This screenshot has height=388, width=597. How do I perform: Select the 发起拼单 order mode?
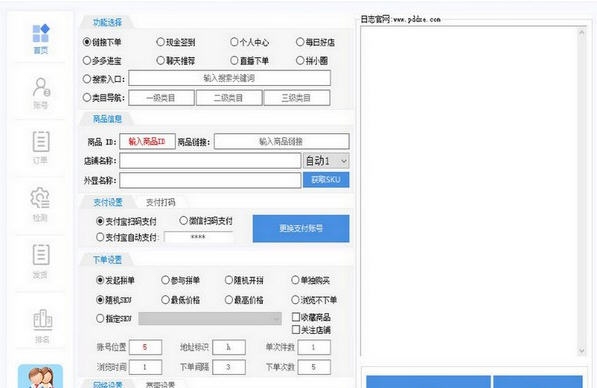(115, 281)
